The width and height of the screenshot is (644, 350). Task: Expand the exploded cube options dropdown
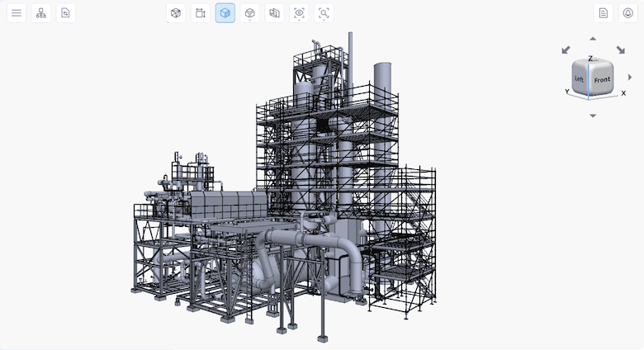[x=250, y=13]
